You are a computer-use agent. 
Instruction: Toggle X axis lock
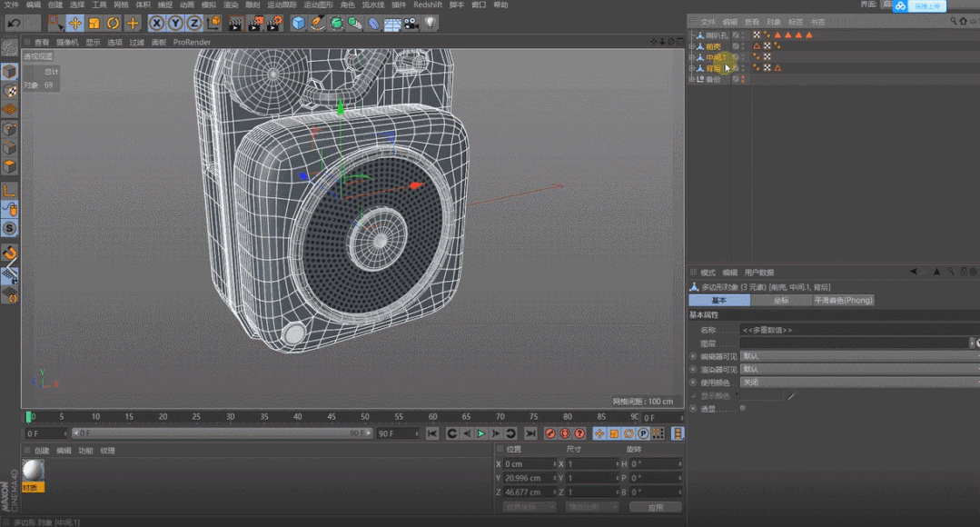point(156,23)
